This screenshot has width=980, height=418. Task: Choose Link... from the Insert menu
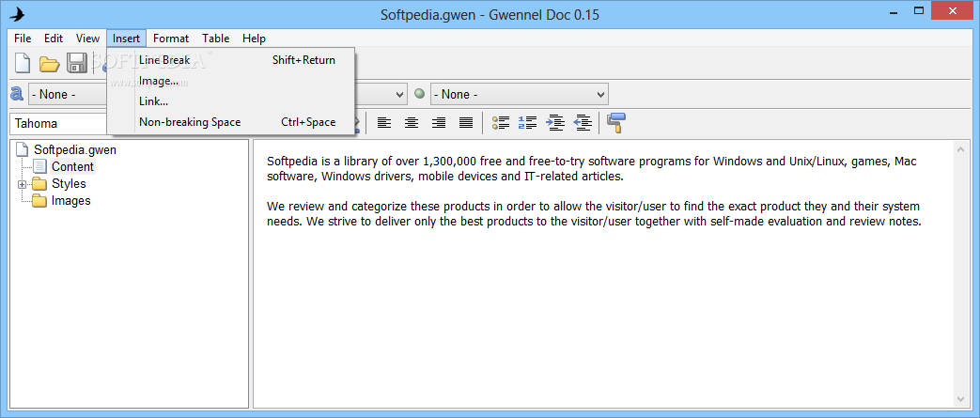point(231,101)
